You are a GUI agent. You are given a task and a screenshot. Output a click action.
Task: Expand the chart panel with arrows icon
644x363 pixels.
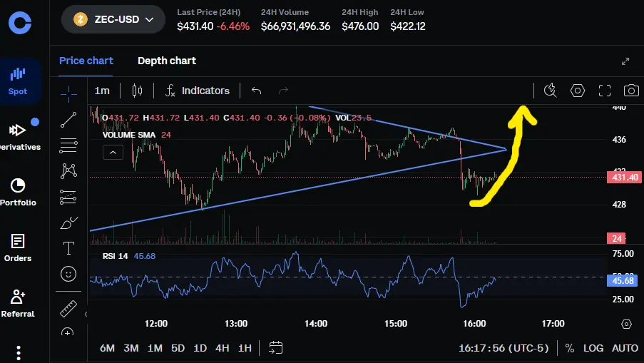pyautogui.click(x=625, y=61)
